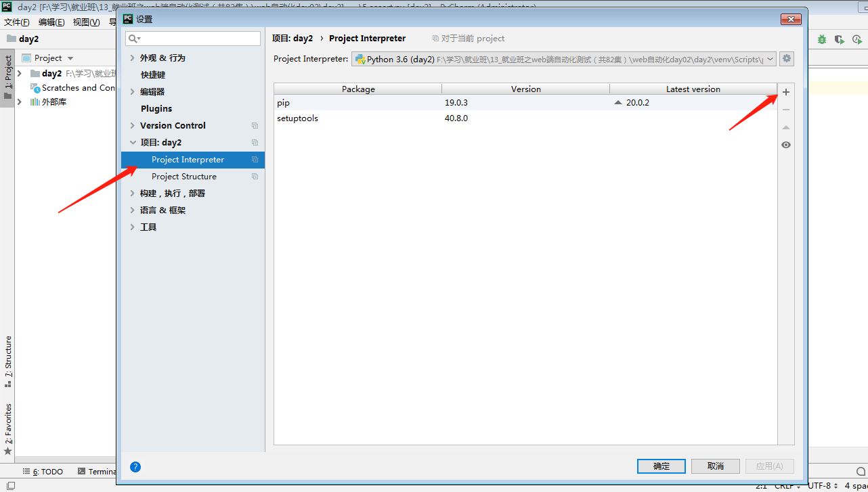Open the 编辑(E) menu in PyCharm

[51, 22]
